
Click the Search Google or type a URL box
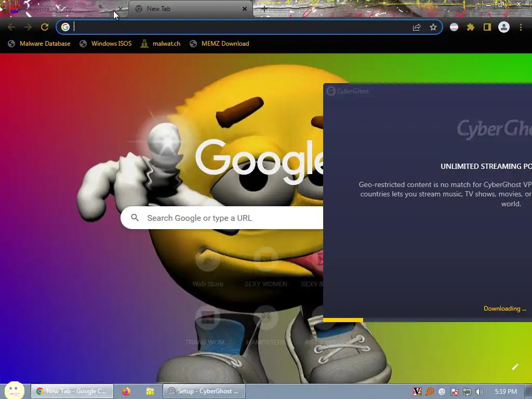pyautogui.click(x=222, y=218)
